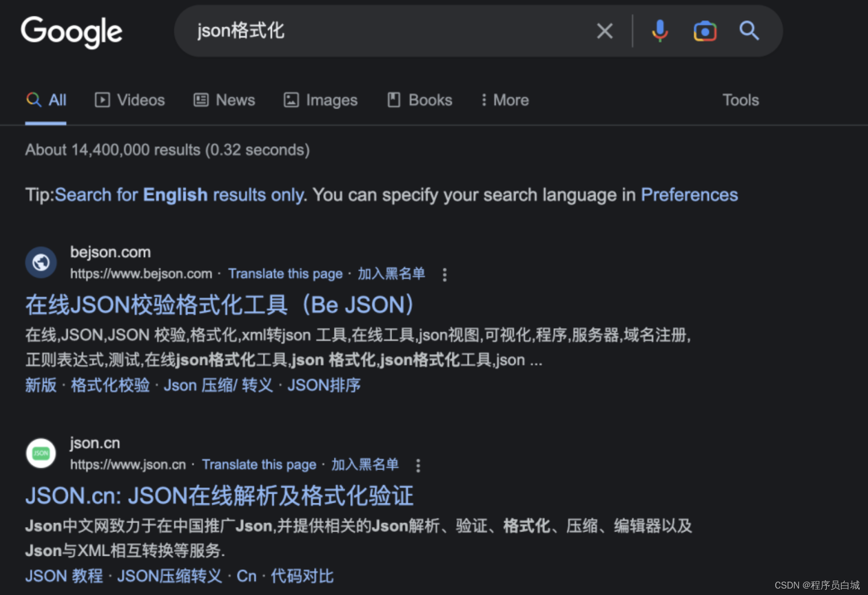Translate the bejson.com result page
Viewport: 868px width, 595px height.
point(285,274)
